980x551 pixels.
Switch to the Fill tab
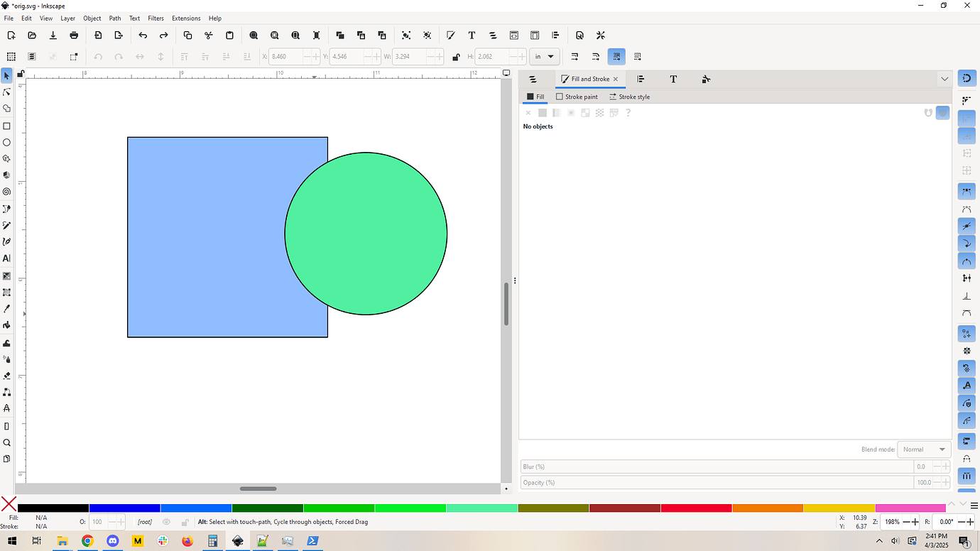[x=535, y=97]
